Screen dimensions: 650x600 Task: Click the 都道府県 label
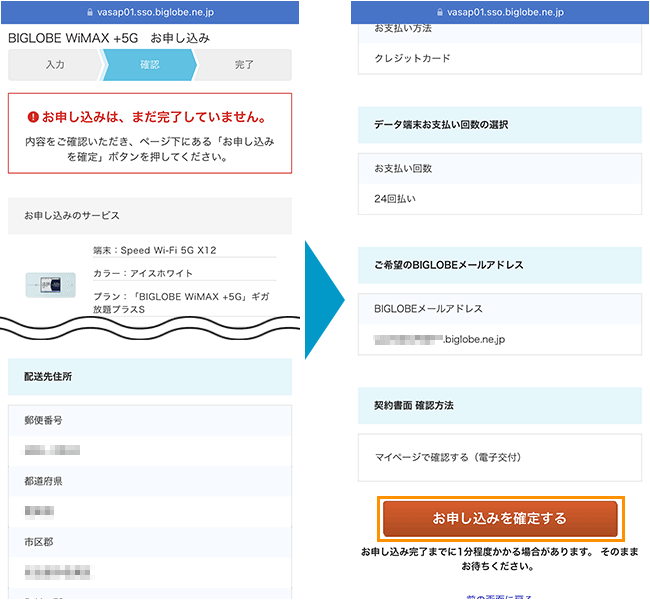[x=43, y=481]
